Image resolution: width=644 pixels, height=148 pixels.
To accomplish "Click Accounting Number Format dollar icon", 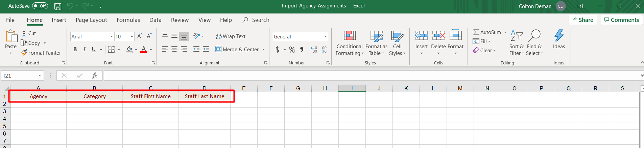I will pyautogui.click(x=277, y=50).
